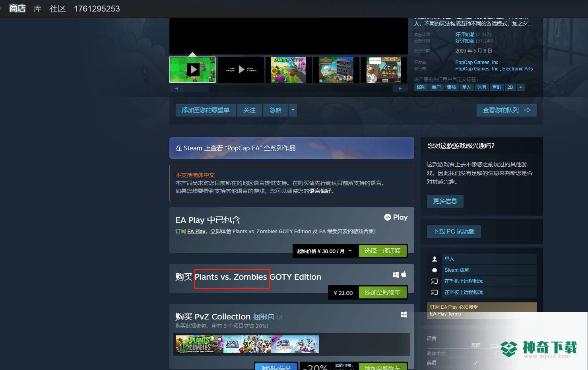Play the second black trailer video thumbnail
Screen dimensions: 588x370
[241, 70]
